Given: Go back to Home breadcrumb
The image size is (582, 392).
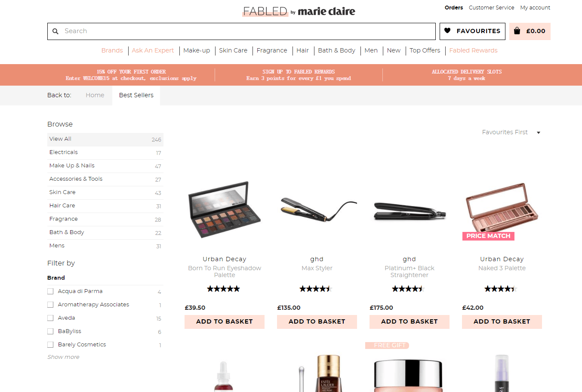Looking at the screenshot, I should [95, 95].
